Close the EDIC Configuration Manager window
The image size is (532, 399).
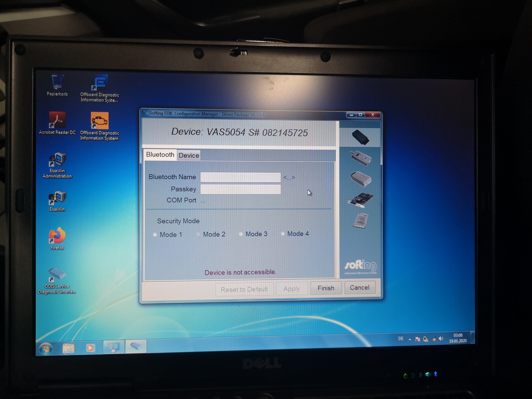pos(373,115)
